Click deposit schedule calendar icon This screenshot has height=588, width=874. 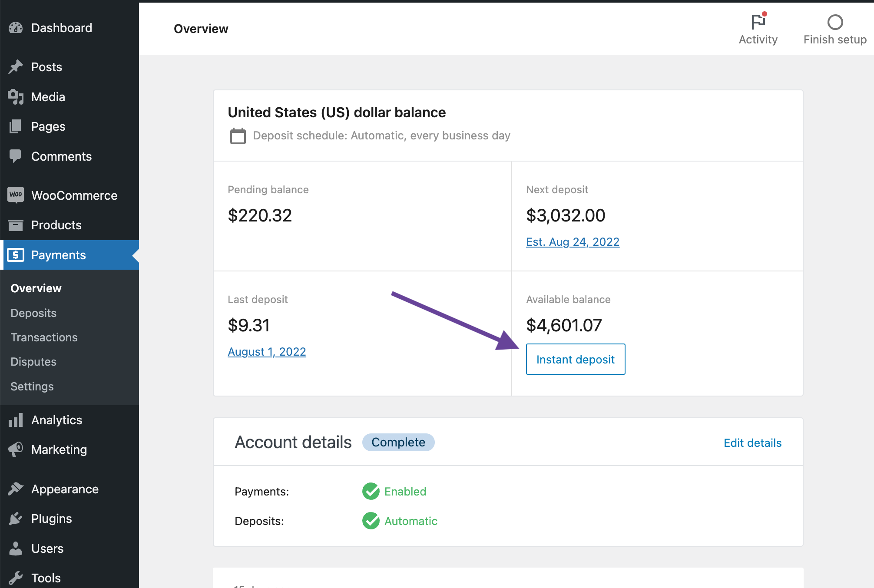(x=238, y=136)
